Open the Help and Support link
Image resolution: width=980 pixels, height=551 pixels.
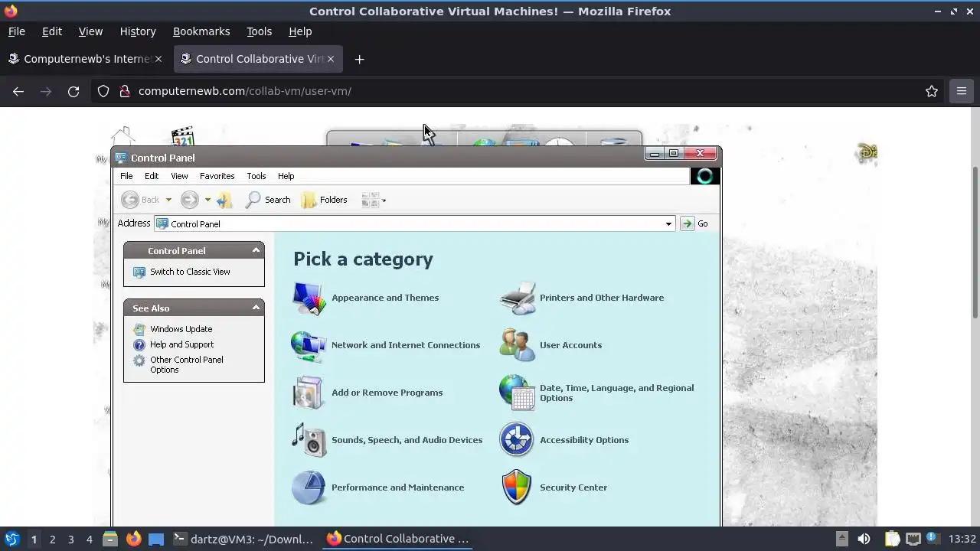pyautogui.click(x=182, y=344)
